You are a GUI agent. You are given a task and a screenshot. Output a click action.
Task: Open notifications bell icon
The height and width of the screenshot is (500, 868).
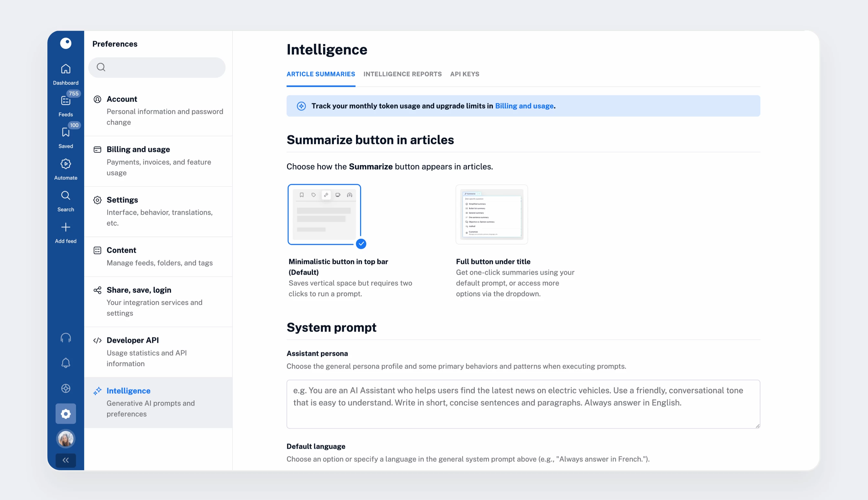65,363
